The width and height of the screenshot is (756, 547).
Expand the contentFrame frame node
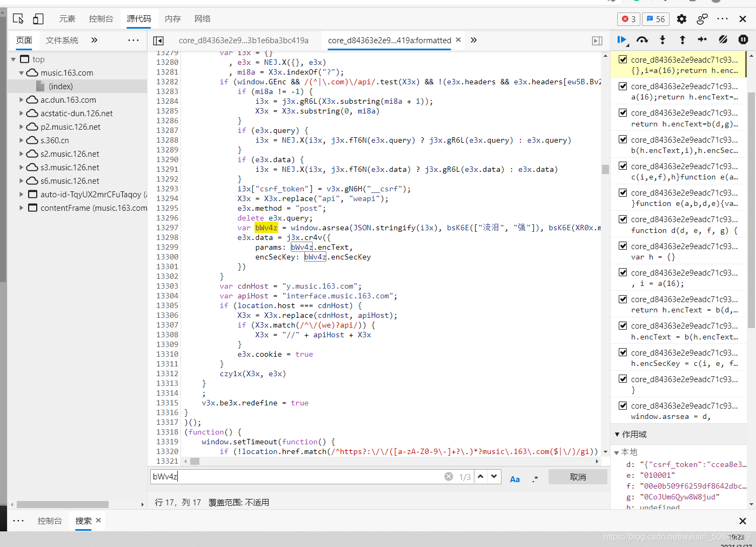(22, 208)
